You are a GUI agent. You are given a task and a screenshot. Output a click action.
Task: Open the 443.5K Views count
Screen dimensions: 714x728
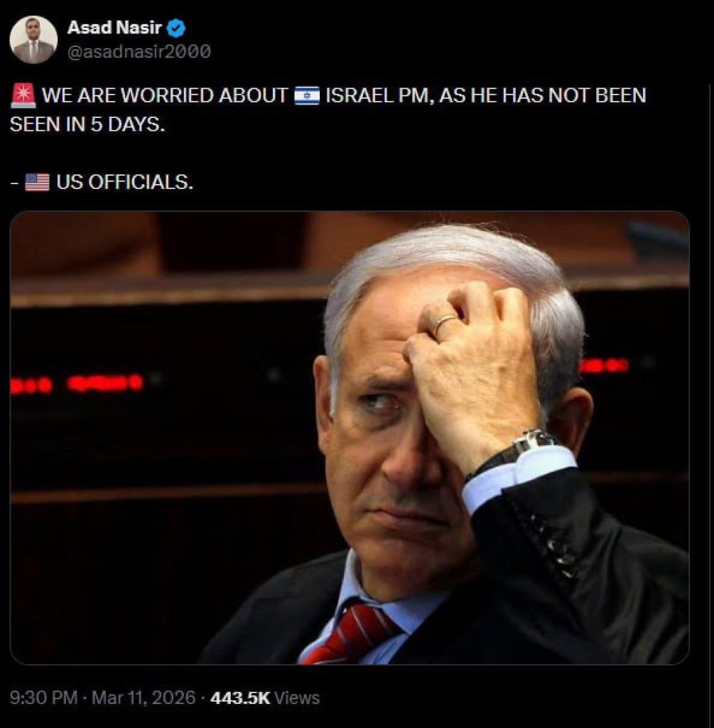coord(265,697)
